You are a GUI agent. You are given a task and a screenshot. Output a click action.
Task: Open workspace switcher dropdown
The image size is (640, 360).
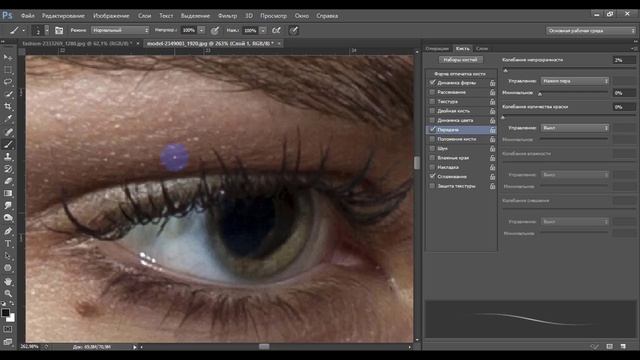[591, 31]
